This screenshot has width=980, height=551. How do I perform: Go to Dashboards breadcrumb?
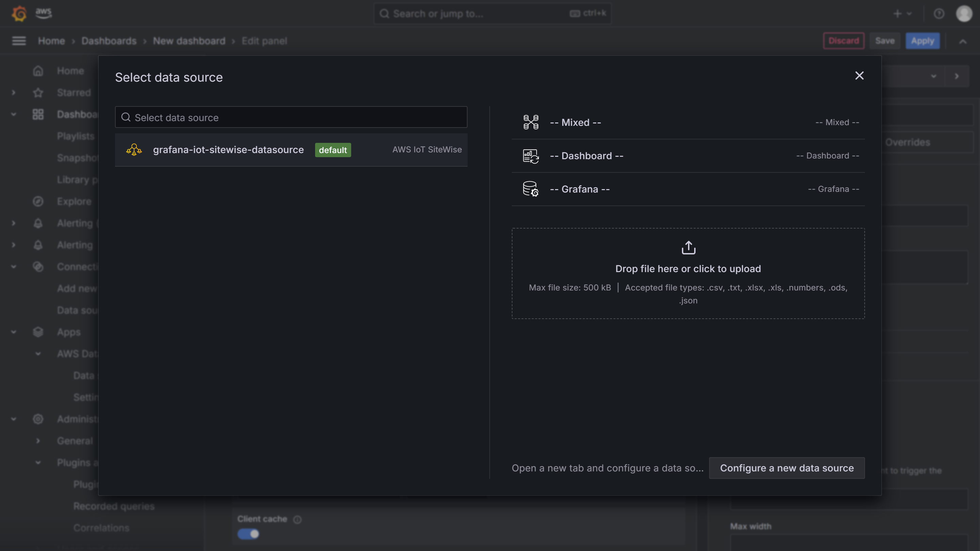point(109,41)
